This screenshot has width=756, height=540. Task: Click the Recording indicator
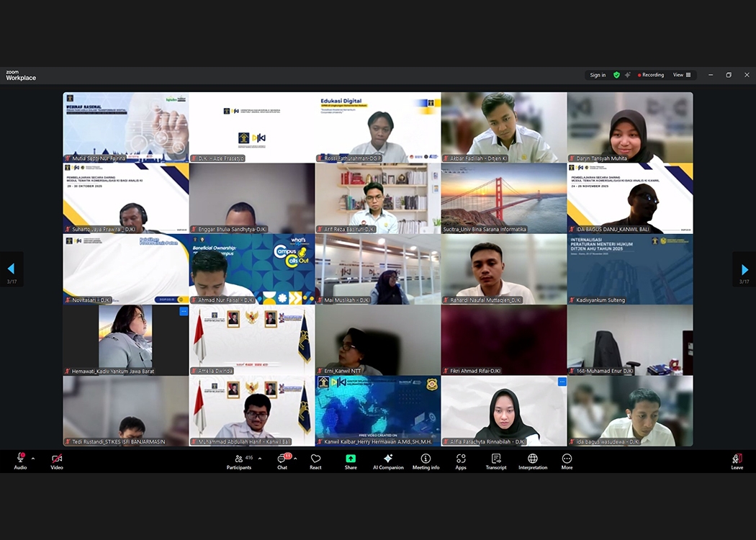tap(650, 75)
